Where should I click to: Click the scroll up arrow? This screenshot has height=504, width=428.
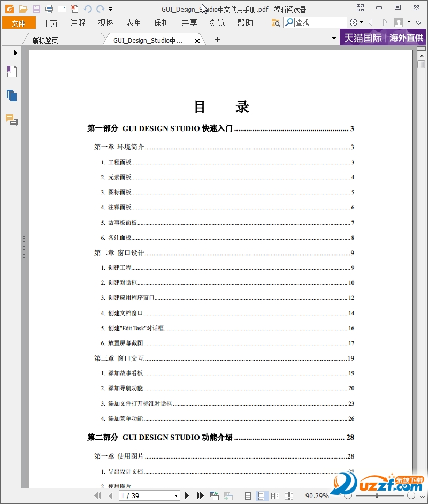421,56
